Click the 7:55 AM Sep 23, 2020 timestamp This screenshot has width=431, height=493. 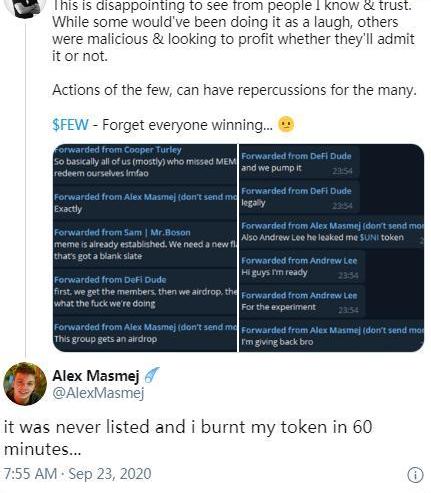[x=77, y=474]
